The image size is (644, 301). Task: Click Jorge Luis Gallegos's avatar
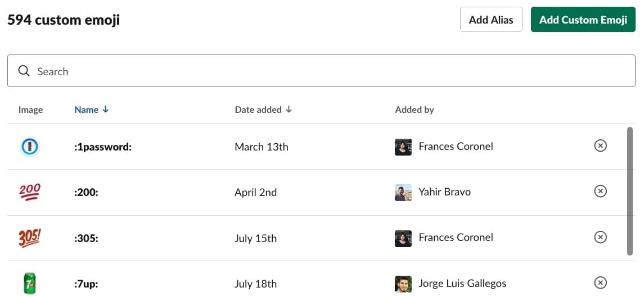coord(403,284)
